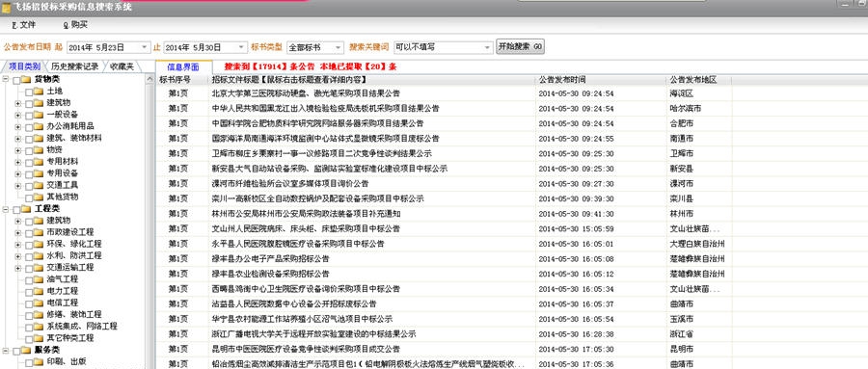Viewport: 868px width, 369px height.
Task: Click the 环保、绿化工程 folder icon
Action: tap(39, 244)
